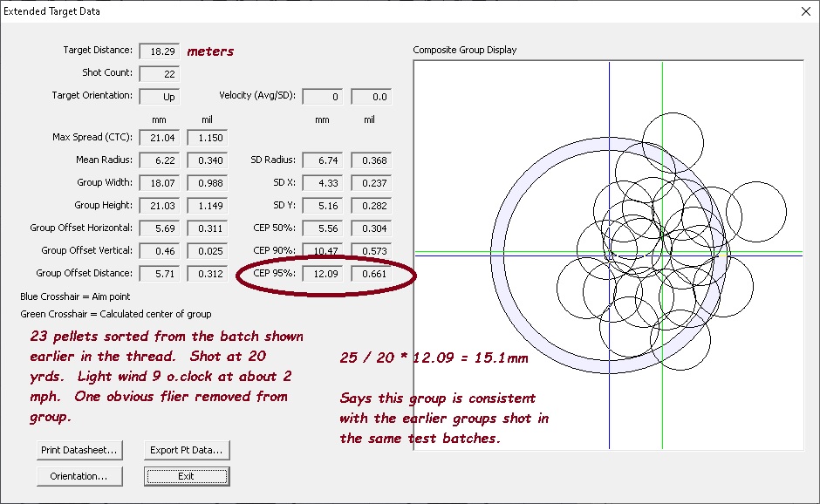Select Group Height mil value 1.149

(208, 206)
